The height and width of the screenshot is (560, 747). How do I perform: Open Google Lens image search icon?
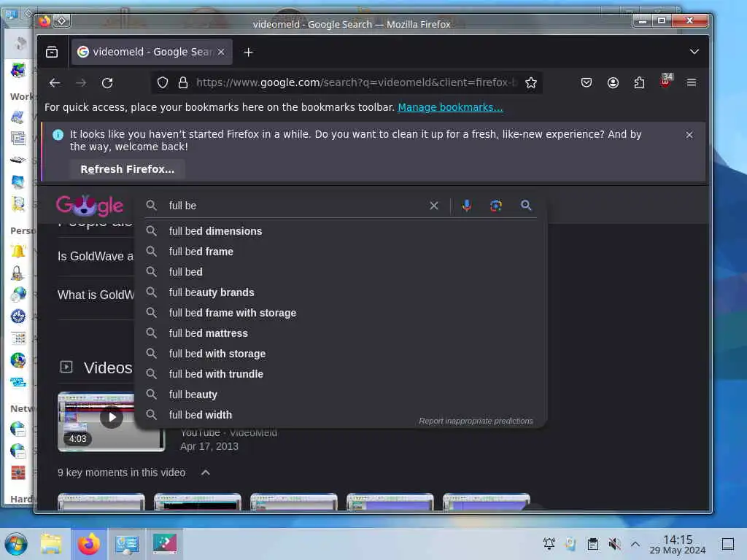click(x=496, y=206)
